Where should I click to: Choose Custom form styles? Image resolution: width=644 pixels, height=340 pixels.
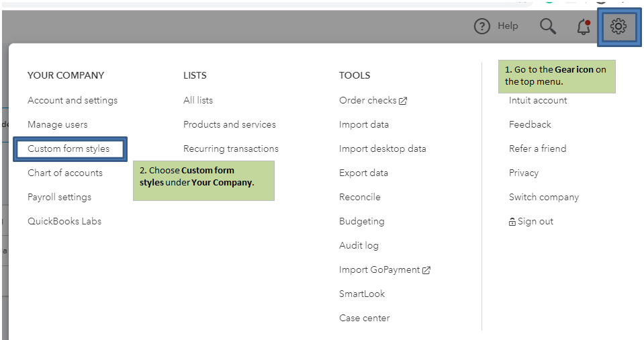point(68,148)
